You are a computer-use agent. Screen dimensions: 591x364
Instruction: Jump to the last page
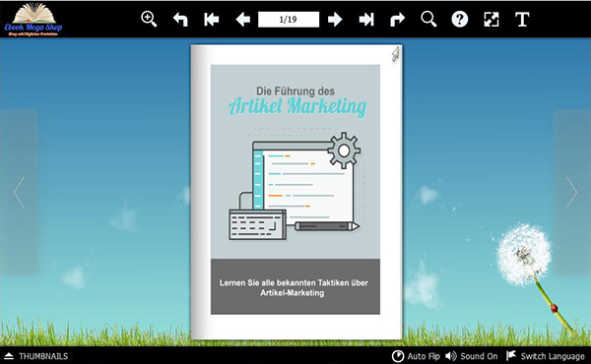tap(366, 20)
